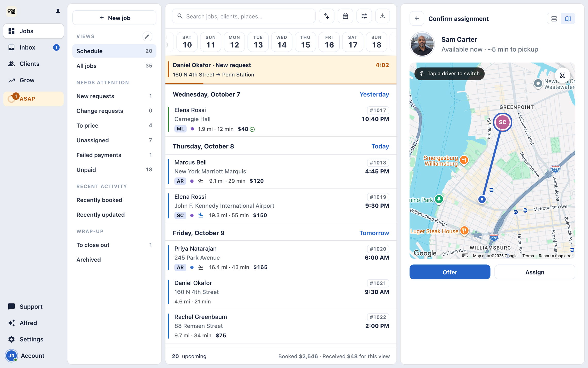Click the Tap a driver to switch chip
The image size is (588, 368).
450,74
